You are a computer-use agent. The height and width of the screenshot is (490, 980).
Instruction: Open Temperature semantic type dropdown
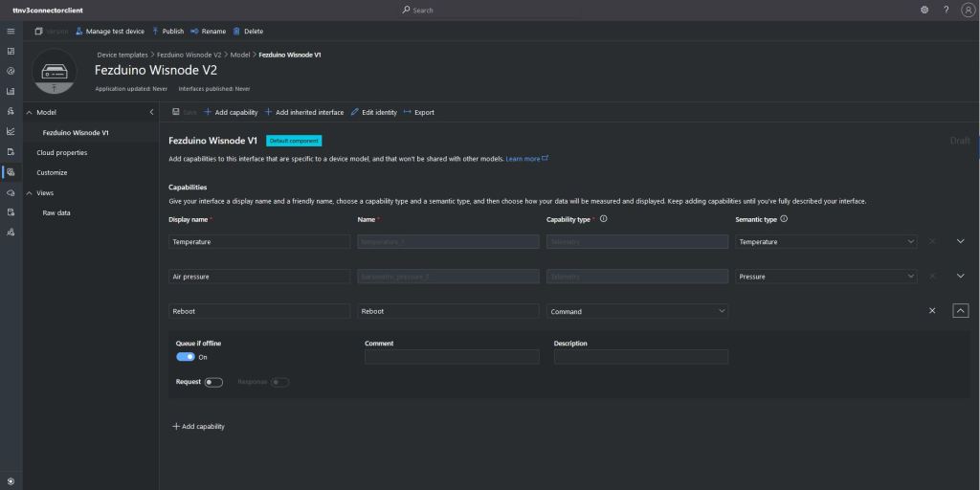(827, 242)
